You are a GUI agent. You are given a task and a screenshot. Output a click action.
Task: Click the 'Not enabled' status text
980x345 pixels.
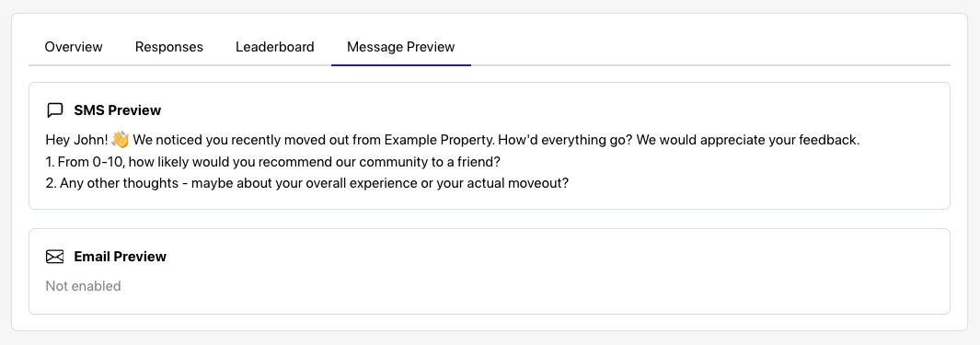pyautogui.click(x=83, y=286)
